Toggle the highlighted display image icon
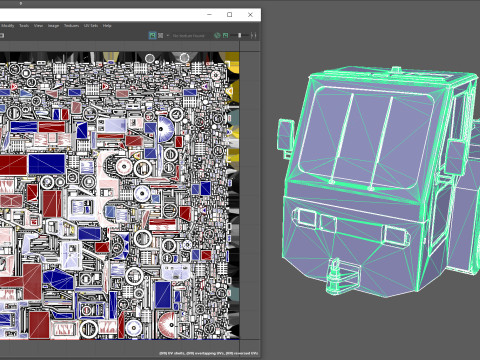 152,35
